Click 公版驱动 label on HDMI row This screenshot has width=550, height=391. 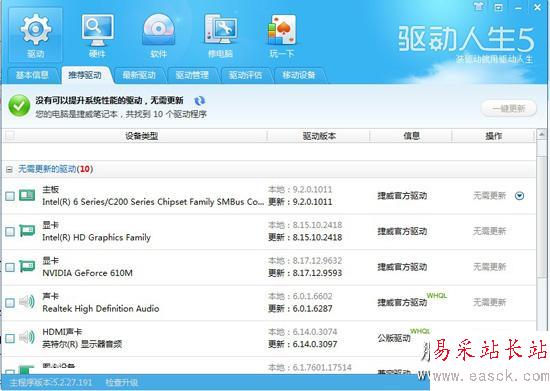click(394, 338)
